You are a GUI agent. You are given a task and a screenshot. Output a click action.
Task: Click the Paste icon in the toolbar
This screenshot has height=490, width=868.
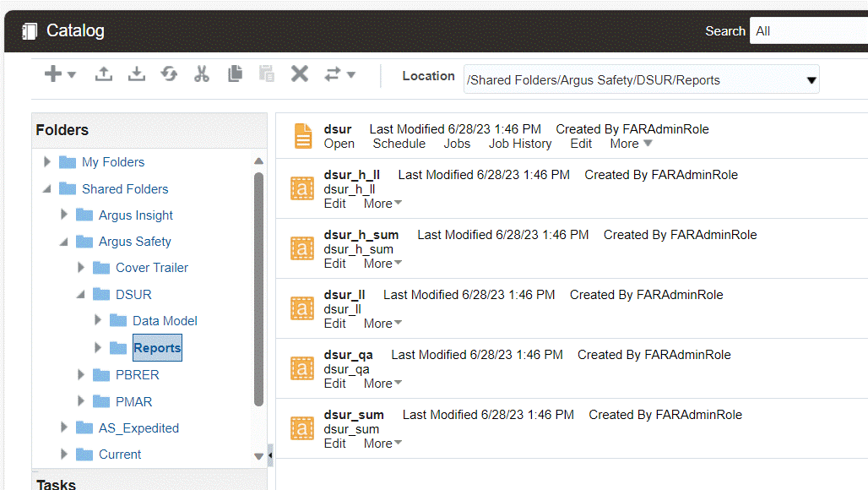(x=267, y=73)
